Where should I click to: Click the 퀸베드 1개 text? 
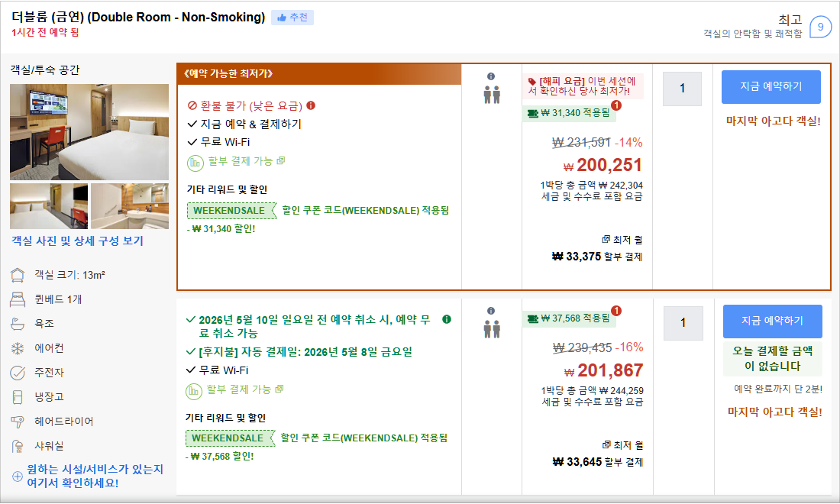58,299
